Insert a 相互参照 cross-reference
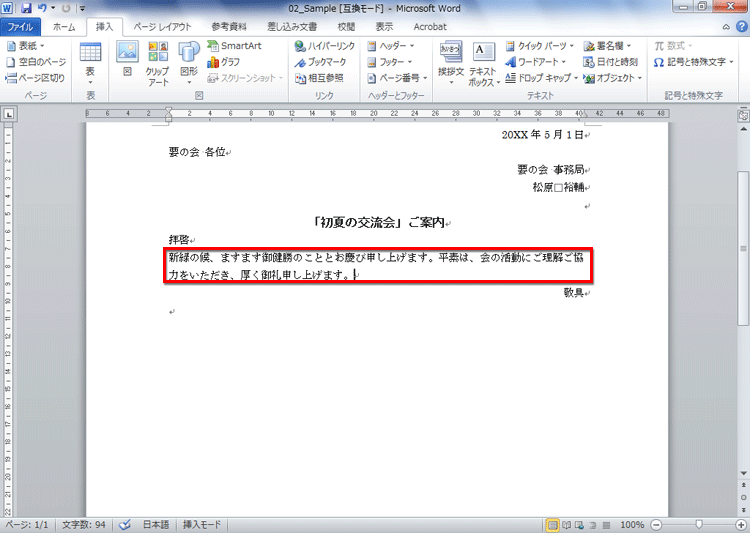This screenshot has width=750, height=533. (x=319, y=78)
